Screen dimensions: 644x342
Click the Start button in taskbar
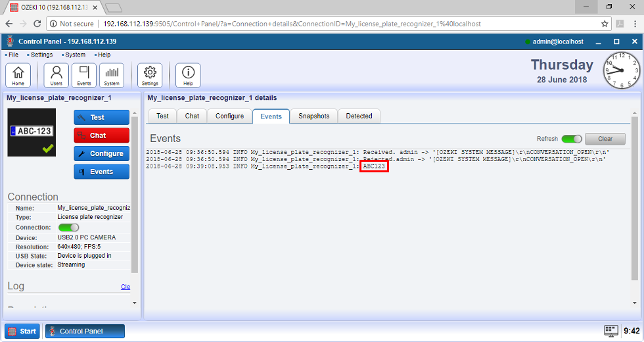pos(22,331)
